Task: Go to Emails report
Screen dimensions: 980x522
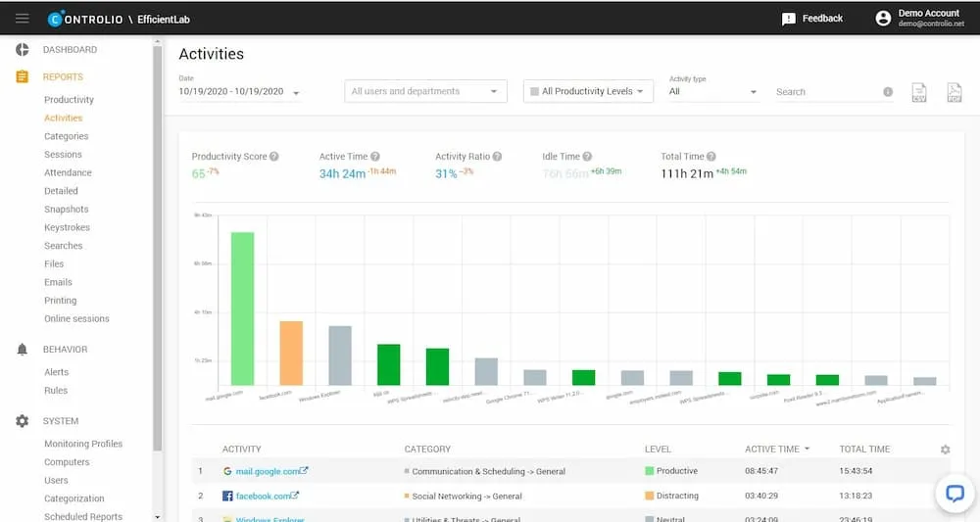Action: (58, 282)
